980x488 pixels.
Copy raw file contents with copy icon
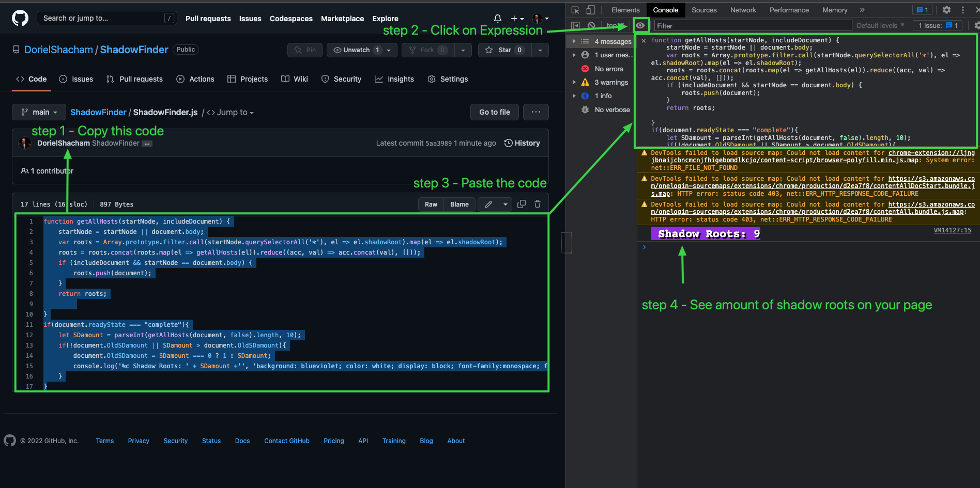click(521, 204)
